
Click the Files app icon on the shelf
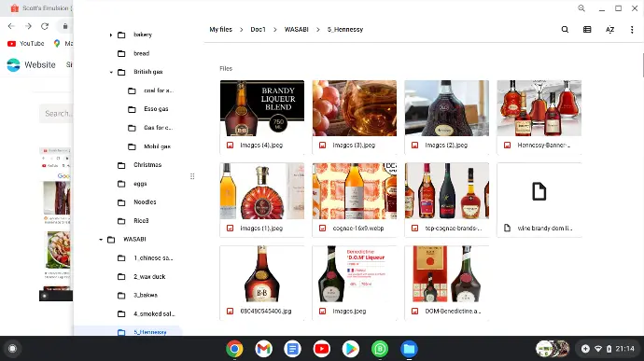(x=409, y=349)
